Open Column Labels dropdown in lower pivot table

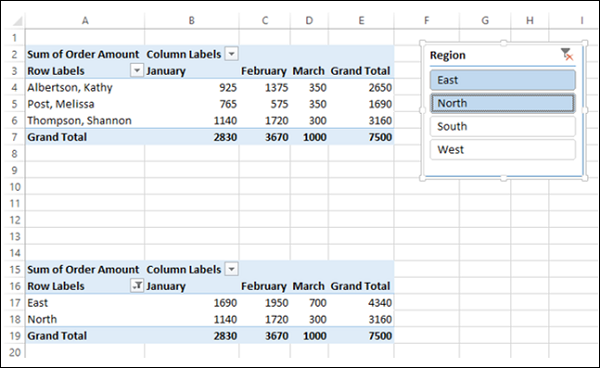click(232, 269)
